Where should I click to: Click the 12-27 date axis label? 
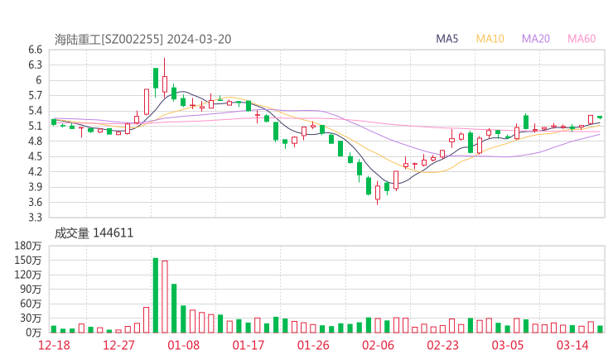click(x=118, y=345)
